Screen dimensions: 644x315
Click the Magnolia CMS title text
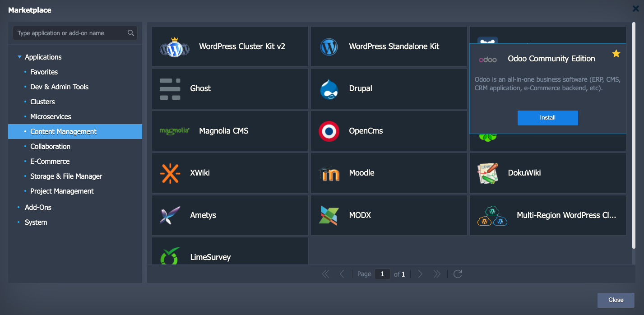click(224, 131)
